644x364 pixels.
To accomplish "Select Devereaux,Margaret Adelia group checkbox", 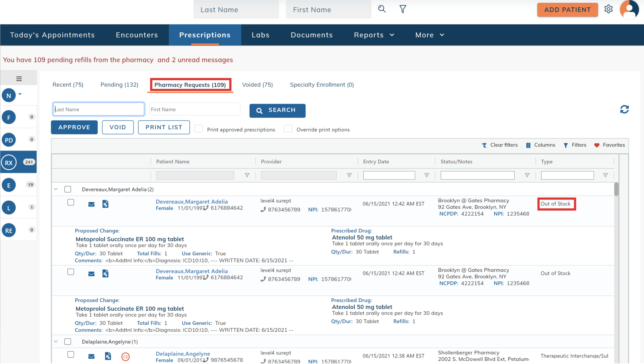I will [68, 189].
